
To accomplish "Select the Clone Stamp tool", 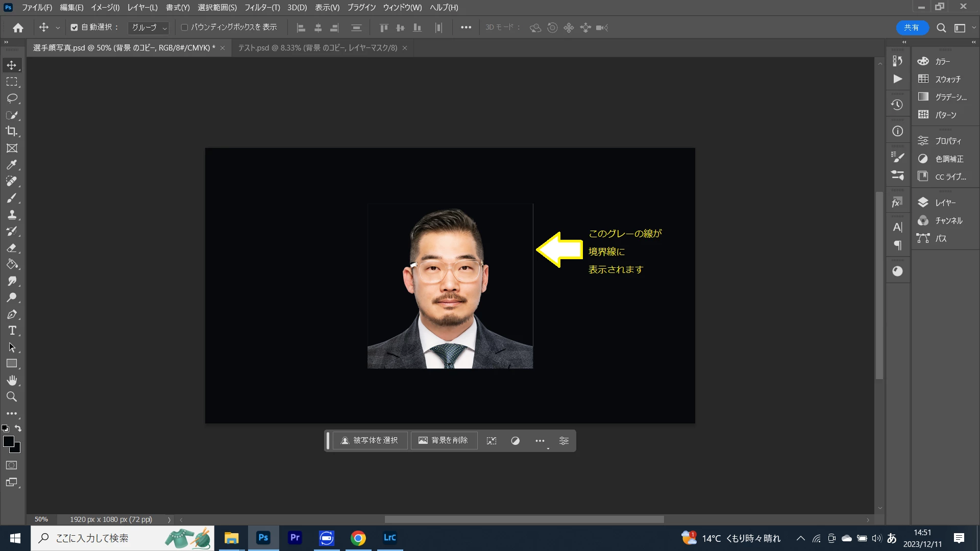I will (x=12, y=215).
